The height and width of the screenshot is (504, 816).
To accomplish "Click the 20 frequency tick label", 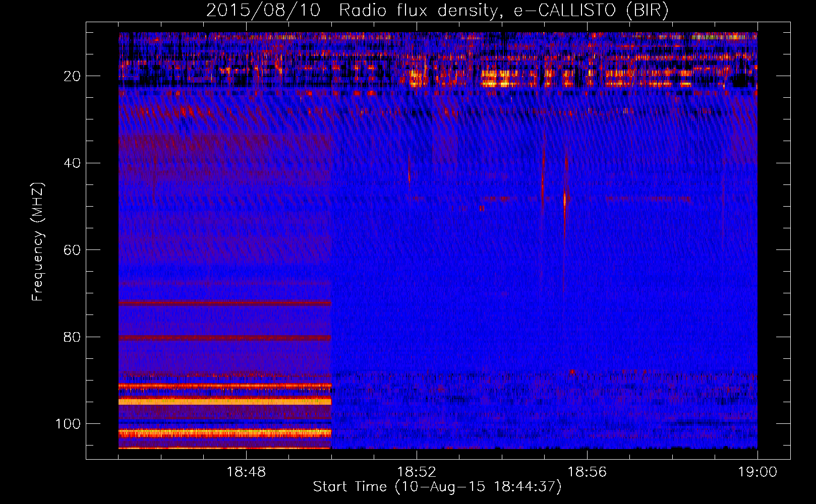I will pyautogui.click(x=72, y=76).
